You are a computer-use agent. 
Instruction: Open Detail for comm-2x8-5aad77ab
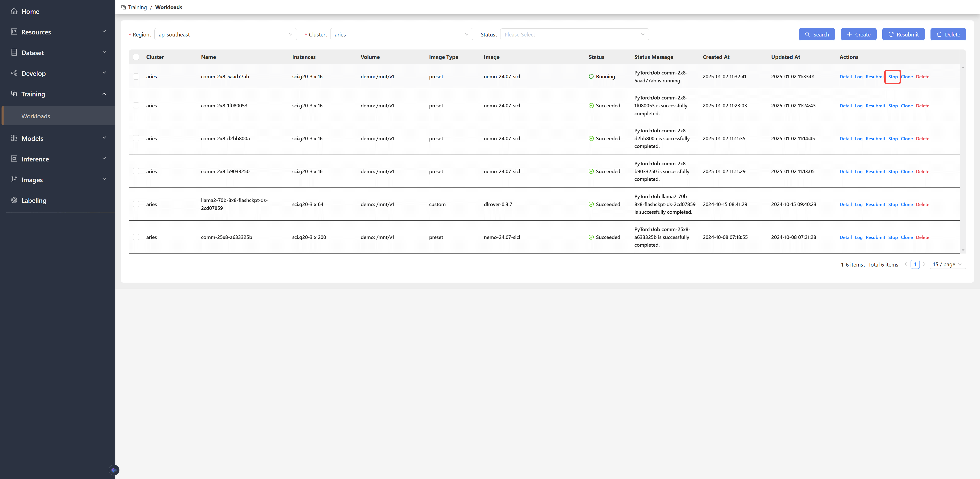point(845,77)
